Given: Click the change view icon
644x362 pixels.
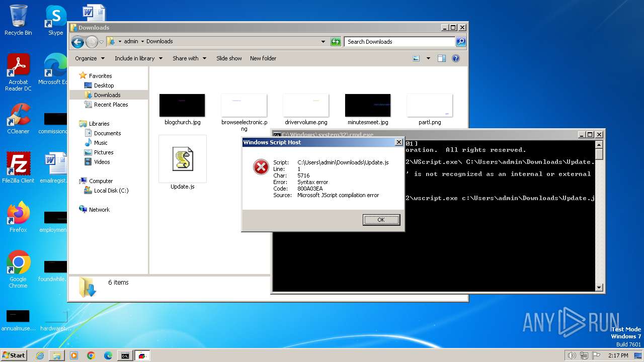Looking at the screenshot, I should 416,58.
